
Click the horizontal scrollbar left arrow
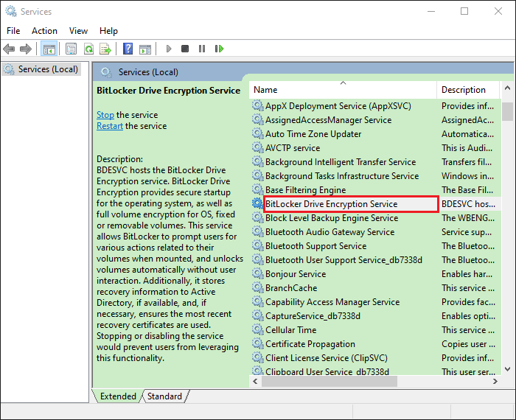point(255,381)
